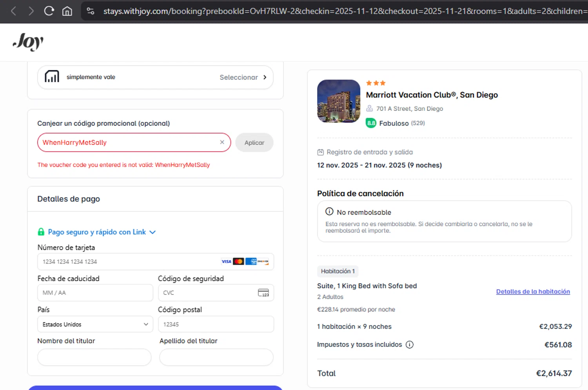Clear the promo code with the X icon
The image size is (588, 390).
[222, 142]
